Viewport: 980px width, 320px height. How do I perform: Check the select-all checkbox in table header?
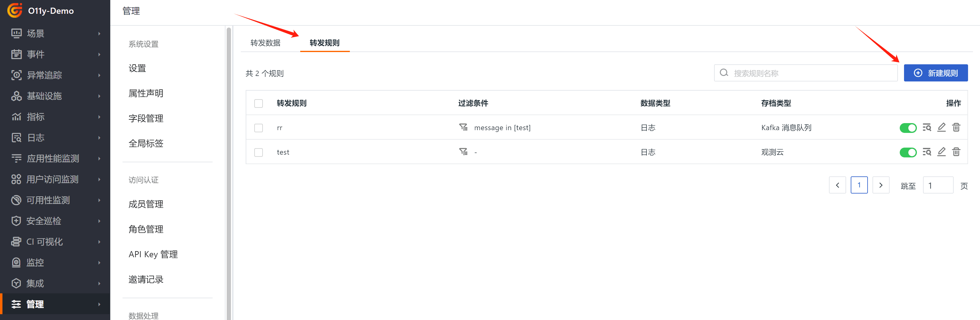[258, 104]
